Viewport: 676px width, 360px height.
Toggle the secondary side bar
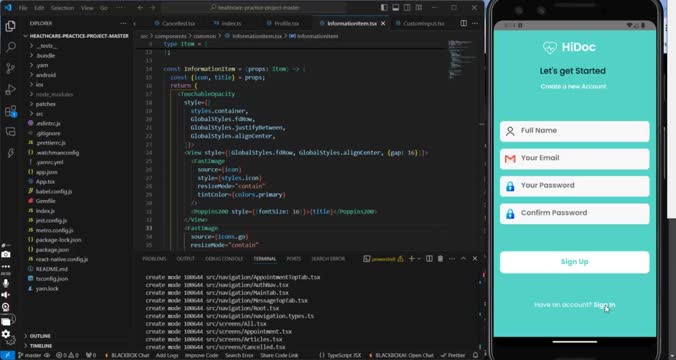[x=407, y=8]
